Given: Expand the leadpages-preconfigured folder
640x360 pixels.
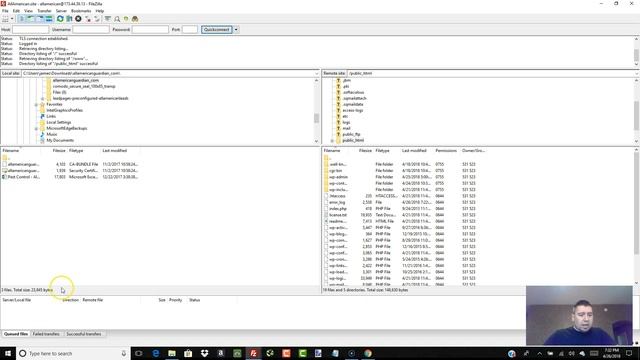Looking at the screenshot, I should [43, 98].
